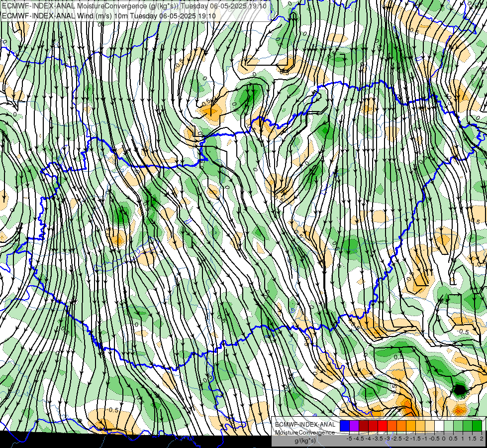Select the orange-red legend swatch above -3
The height and width of the screenshot is (448, 487).
pyautogui.click(x=392, y=426)
